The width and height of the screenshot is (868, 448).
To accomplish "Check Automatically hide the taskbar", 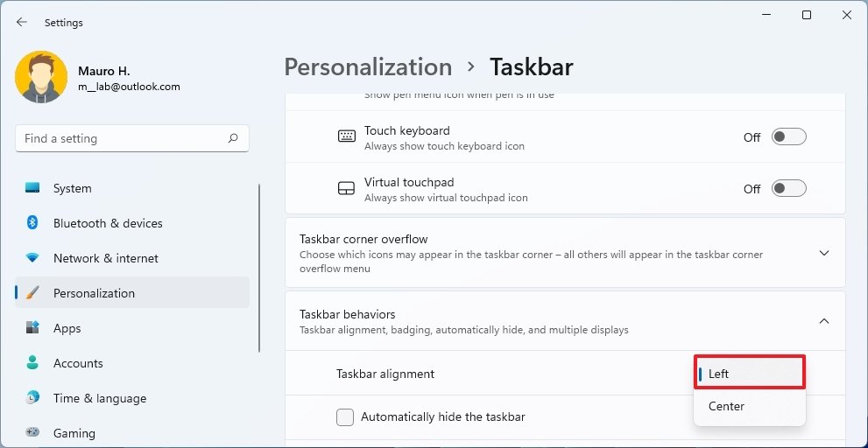I will pos(345,417).
